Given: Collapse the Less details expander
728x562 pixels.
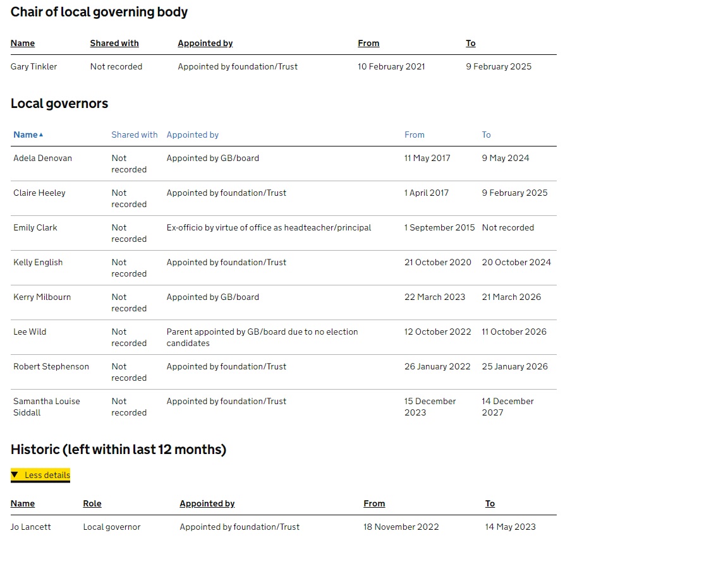Looking at the screenshot, I should (40, 475).
